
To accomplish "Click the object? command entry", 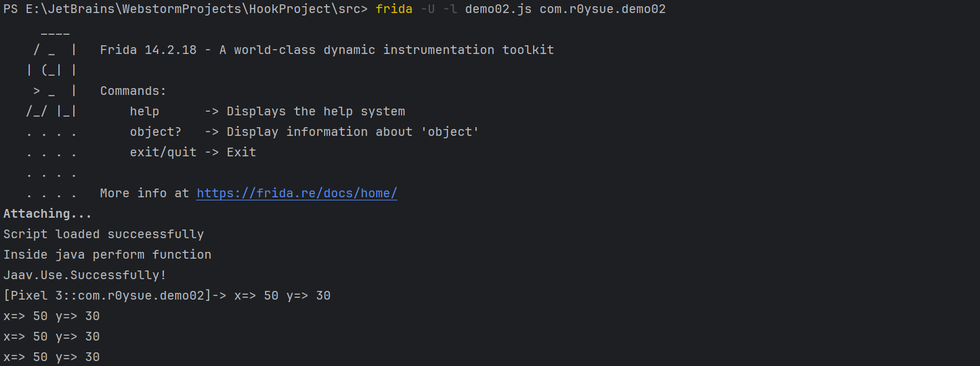I will click(x=155, y=132).
